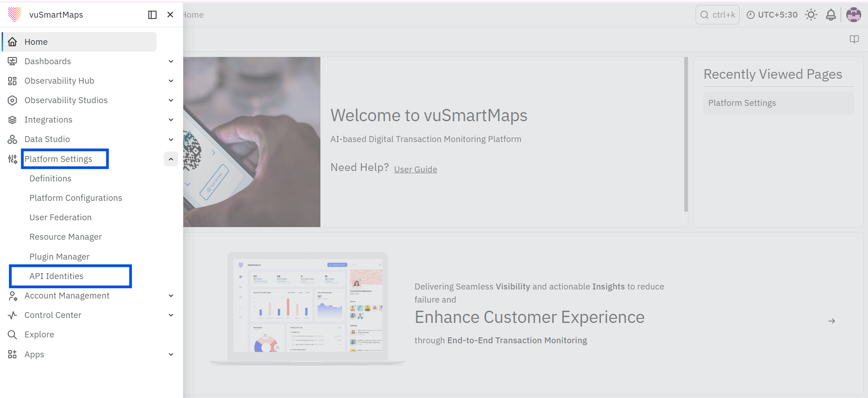
Task: Select Dashboards in the sidebar
Action: tap(48, 62)
